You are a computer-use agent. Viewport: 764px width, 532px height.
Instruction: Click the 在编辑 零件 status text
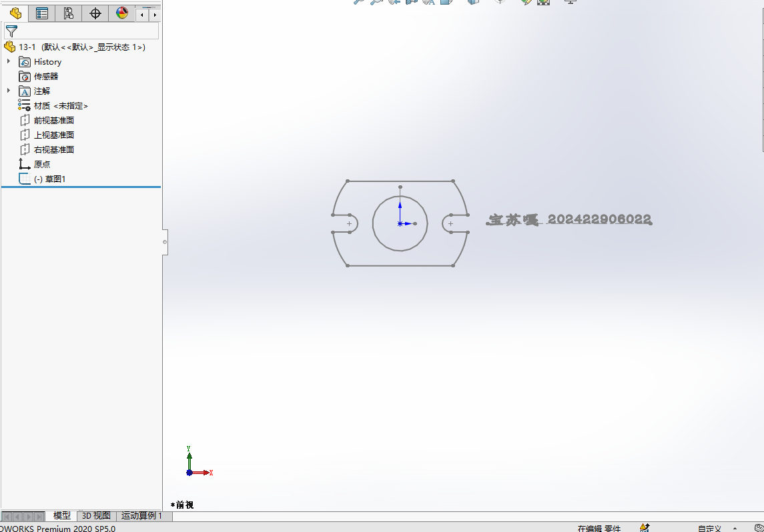[599, 528]
